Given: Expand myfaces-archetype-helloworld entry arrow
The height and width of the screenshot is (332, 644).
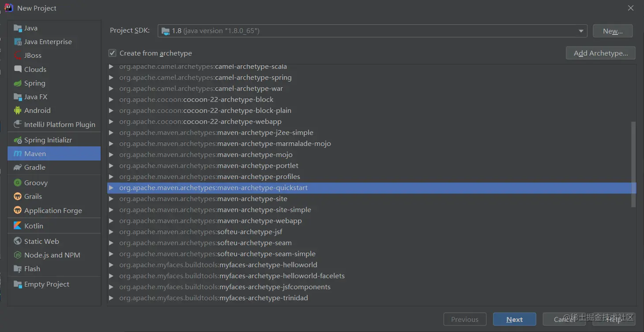Looking at the screenshot, I should point(111,265).
